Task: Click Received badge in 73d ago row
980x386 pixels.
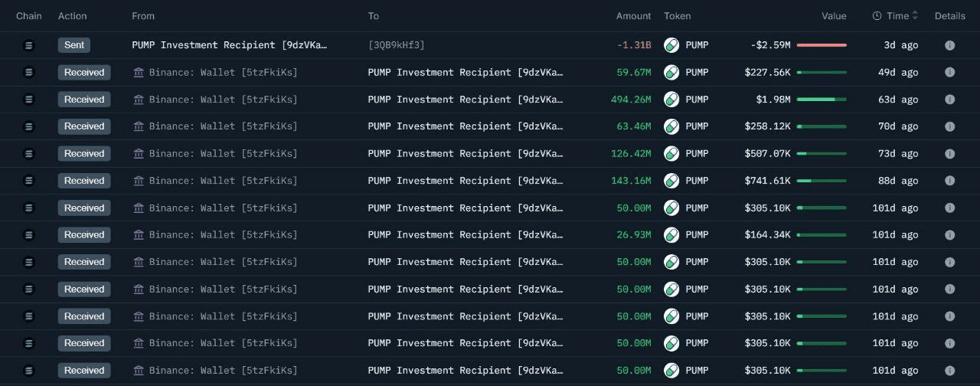Action: point(84,154)
